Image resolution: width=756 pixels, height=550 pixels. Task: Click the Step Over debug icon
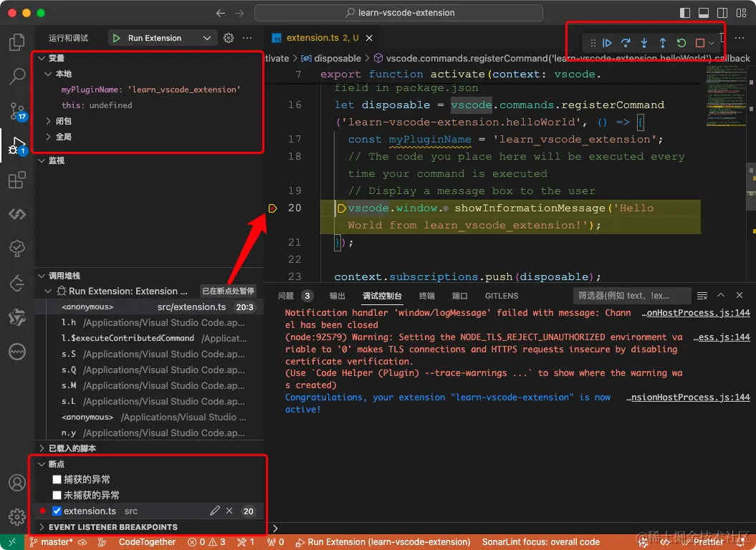pyautogui.click(x=626, y=44)
